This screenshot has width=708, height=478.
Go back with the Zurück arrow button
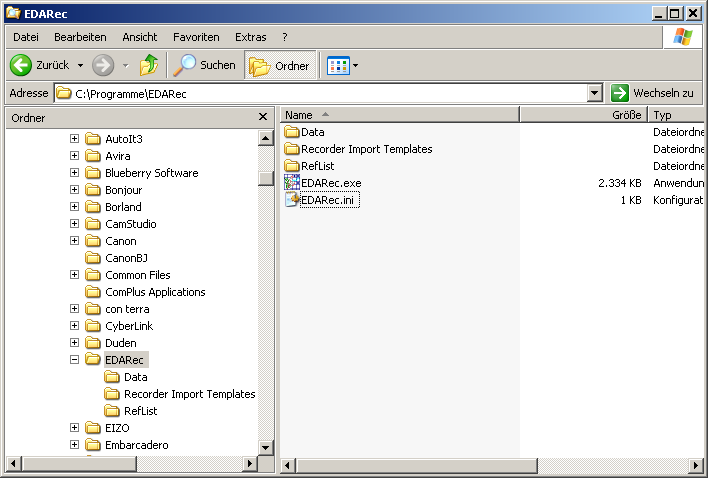pyautogui.click(x=40, y=65)
